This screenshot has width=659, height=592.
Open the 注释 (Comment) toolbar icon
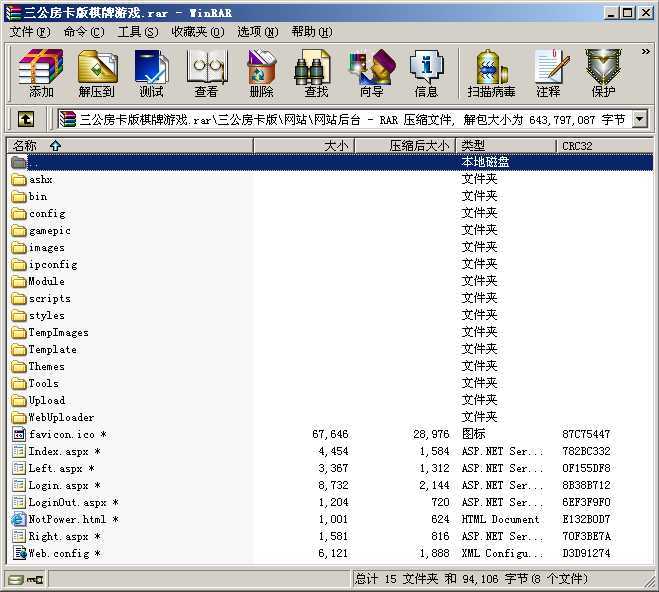point(548,73)
